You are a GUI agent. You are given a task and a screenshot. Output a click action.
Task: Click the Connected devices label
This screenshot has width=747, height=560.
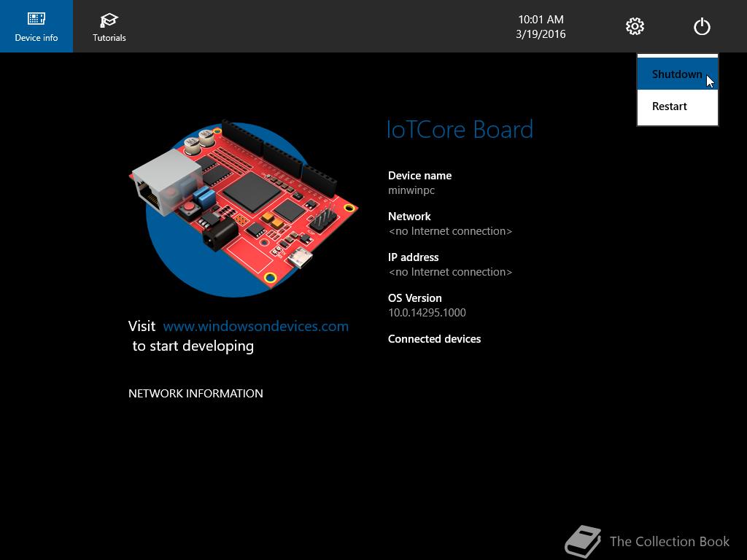[434, 339]
